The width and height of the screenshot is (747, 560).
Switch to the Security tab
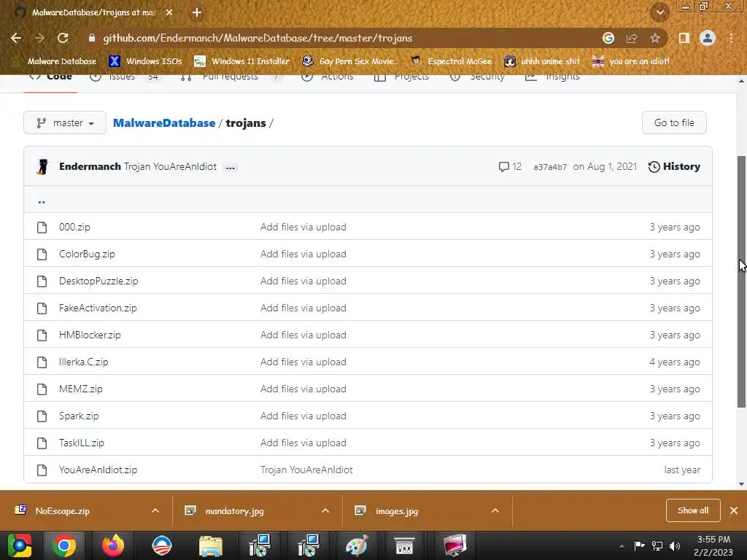tap(477, 77)
